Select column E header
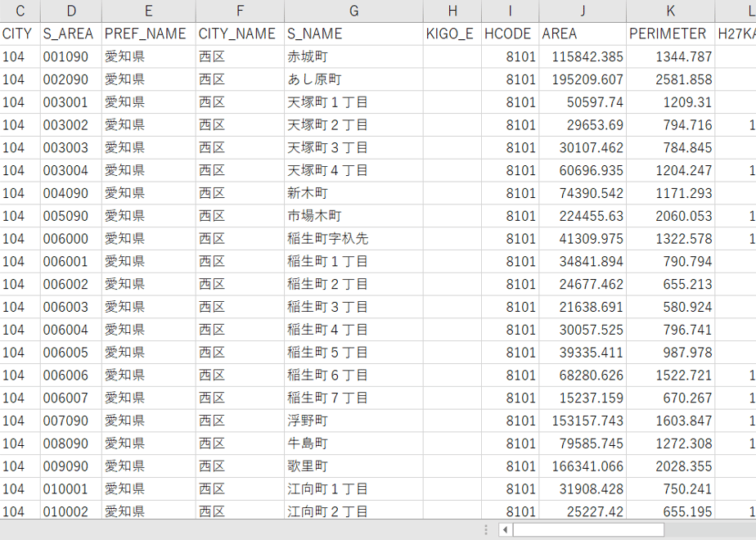The height and width of the screenshot is (540, 756). click(149, 11)
